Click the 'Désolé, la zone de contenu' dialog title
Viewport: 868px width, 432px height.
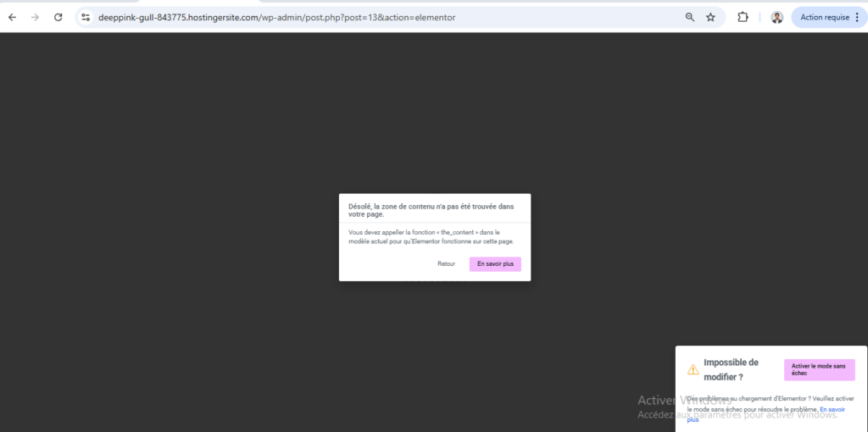tap(431, 210)
